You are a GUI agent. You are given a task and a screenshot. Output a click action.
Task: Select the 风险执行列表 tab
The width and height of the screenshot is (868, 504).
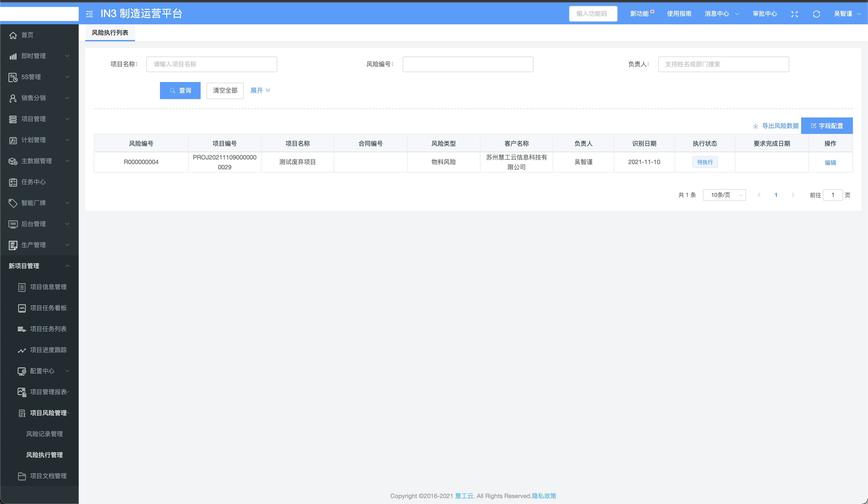coord(110,33)
